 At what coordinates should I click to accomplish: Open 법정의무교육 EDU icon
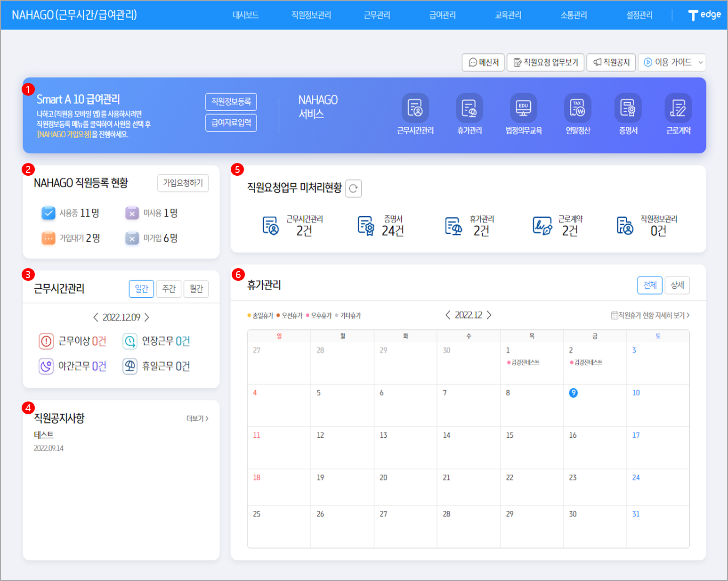523,107
